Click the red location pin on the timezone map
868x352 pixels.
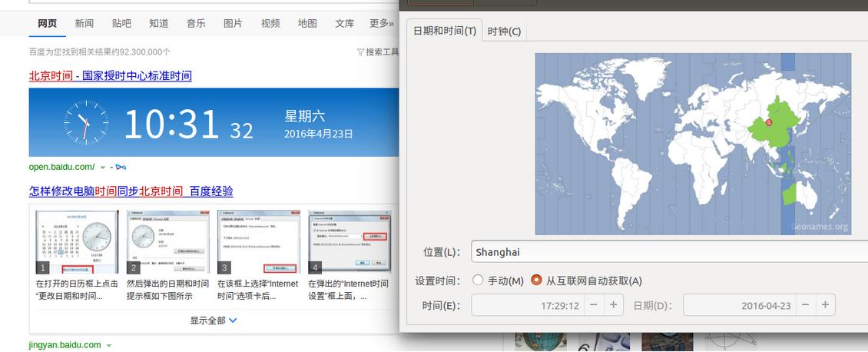pos(769,122)
